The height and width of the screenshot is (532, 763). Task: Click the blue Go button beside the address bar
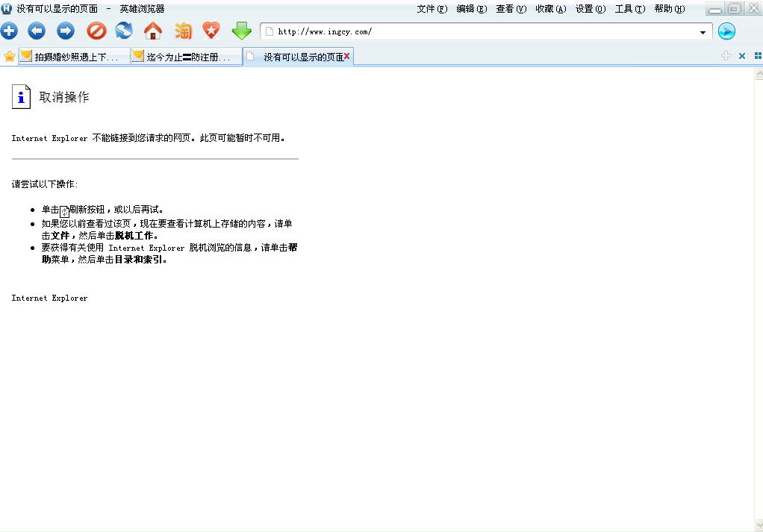[x=726, y=31]
